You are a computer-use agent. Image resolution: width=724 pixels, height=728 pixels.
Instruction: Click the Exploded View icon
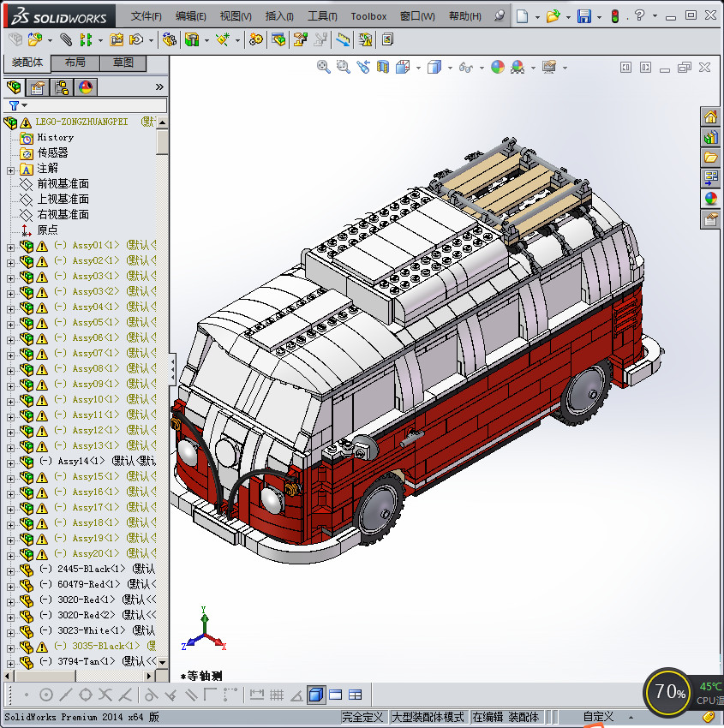[x=300, y=40]
